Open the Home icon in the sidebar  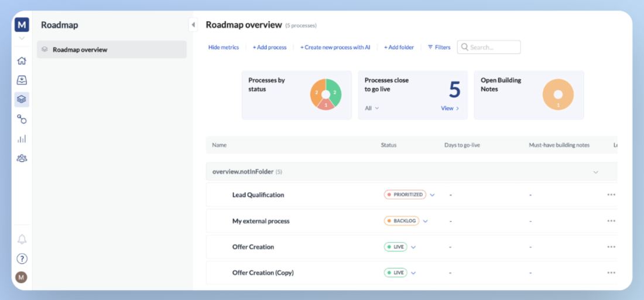[22, 61]
